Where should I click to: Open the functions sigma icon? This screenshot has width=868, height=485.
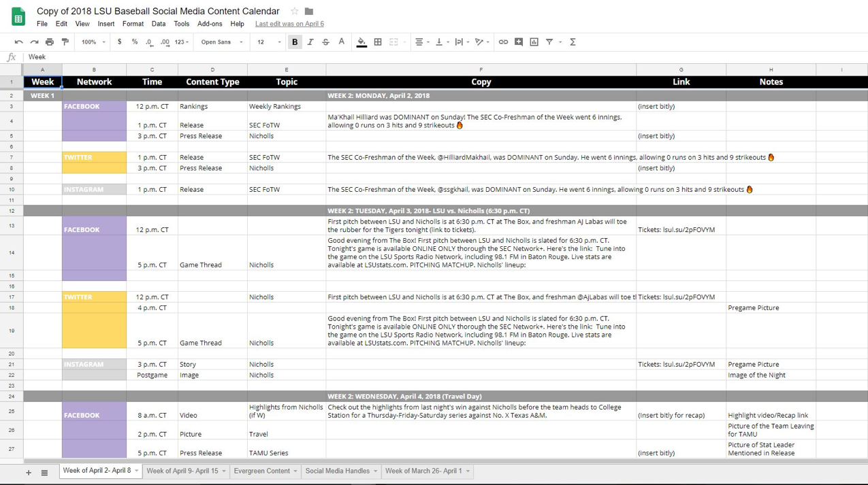coord(573,42)
